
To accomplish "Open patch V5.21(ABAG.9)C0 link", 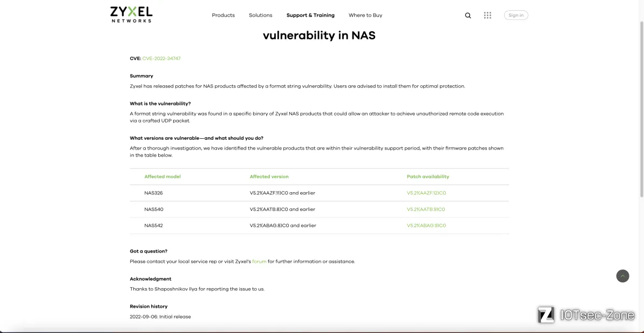I will pos(426,226).
